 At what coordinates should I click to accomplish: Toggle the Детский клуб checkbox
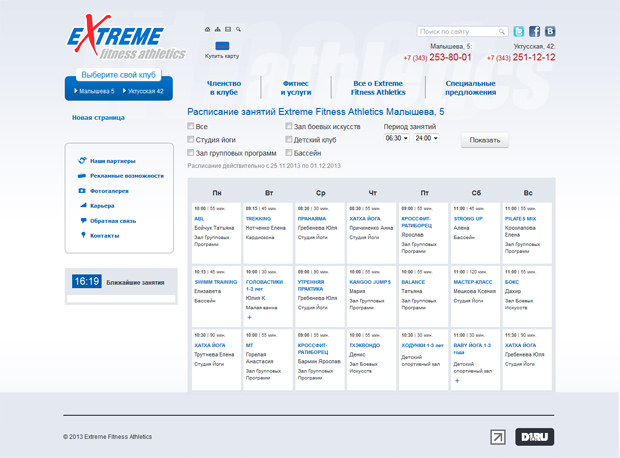click(289, 139)
